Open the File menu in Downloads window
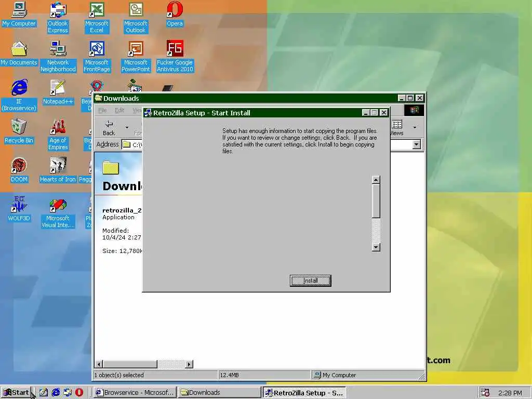The height and width of the screenshot is (399, 532). pyautogui.click(x=102, y=110)
